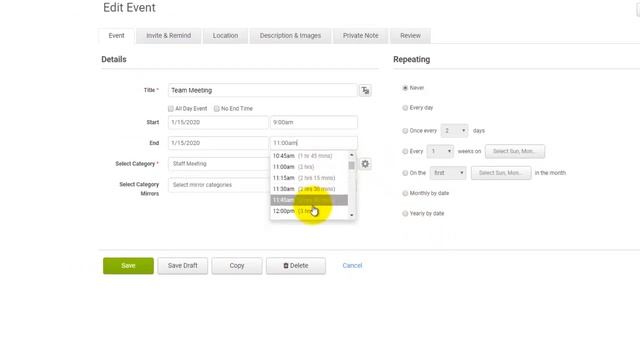Open weekday selector beside weeks on
The width and height of the screenshot is (640, 360).
click(515, 151)
